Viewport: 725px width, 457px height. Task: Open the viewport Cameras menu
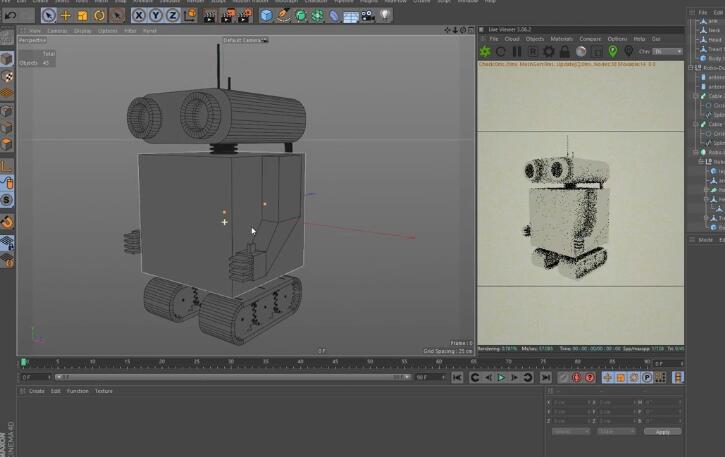tap(58, 31)
